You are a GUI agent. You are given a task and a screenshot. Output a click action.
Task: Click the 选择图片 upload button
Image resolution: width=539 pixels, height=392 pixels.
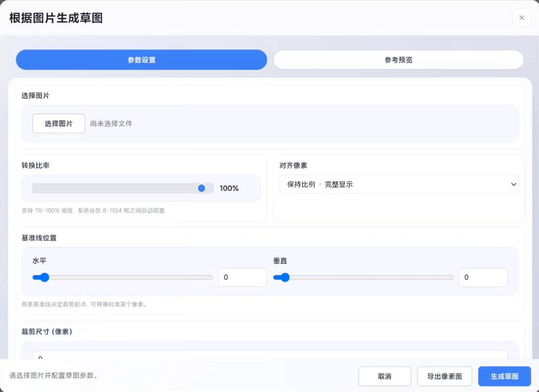[x=58, y=123]
